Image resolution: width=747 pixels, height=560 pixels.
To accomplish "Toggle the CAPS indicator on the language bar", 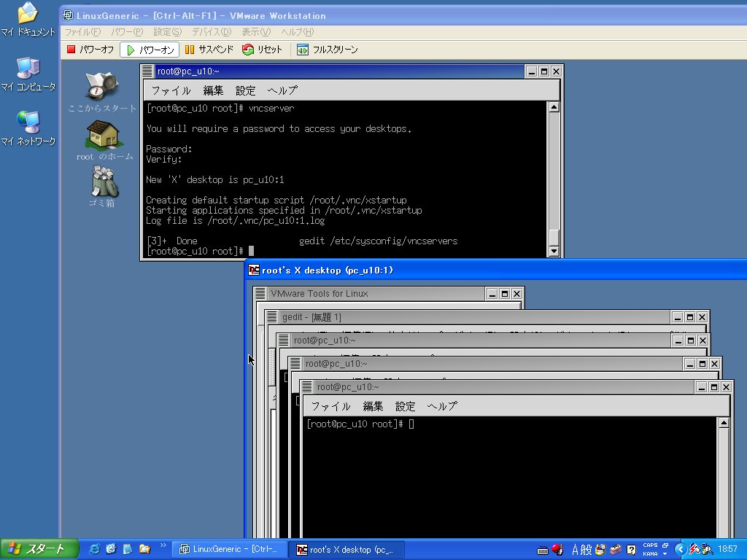I will tap(650, 545).
